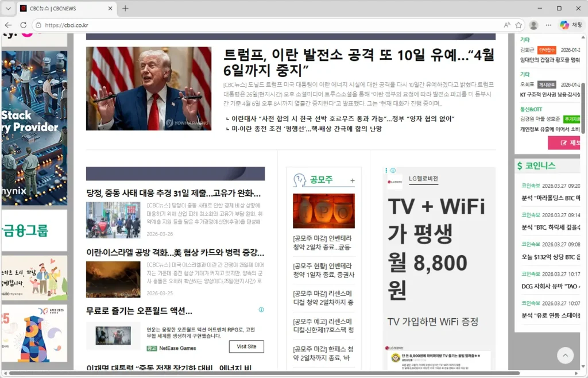588x378 pixels.
Task: Open the coin news DCG 자회사 유마 "TAO
Action: pos(551,286)
